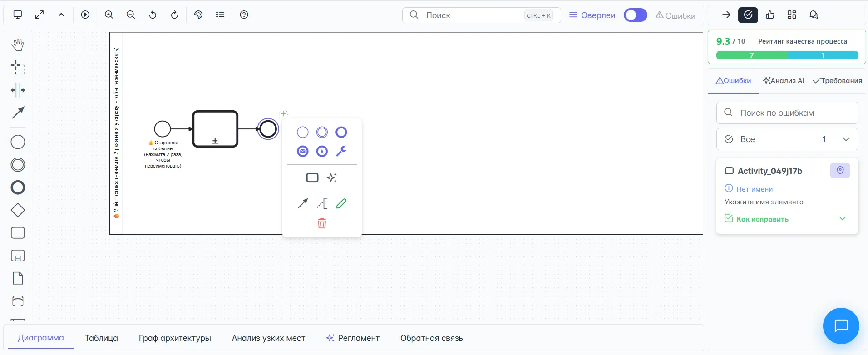Select the Hand pan tool

(x=18, y=44)
